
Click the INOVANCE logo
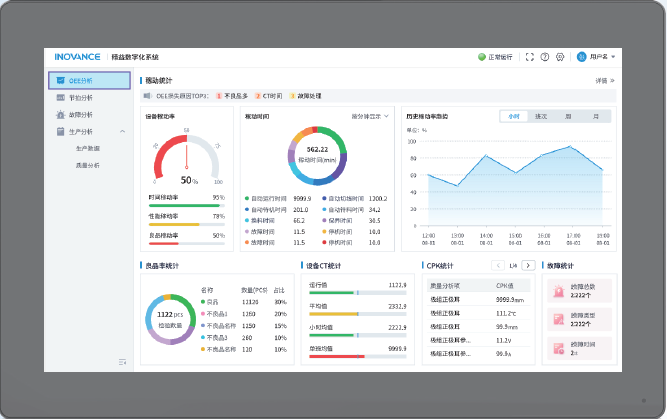[x=77, y=57]
